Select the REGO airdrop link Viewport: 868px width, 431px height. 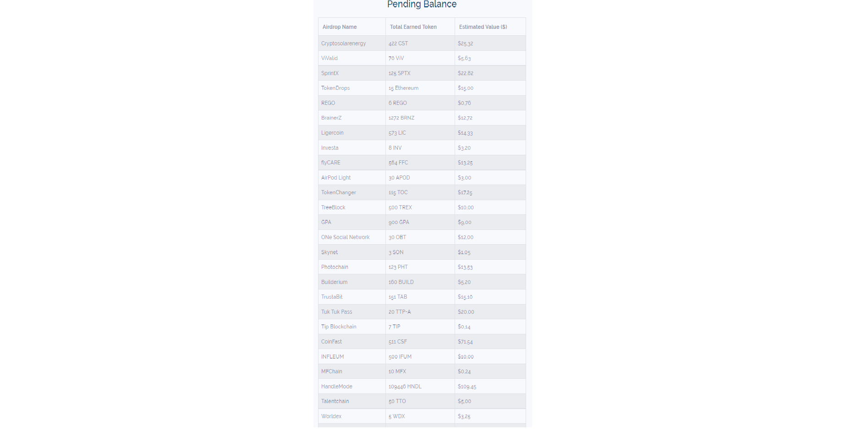click(x=328, y=103)
